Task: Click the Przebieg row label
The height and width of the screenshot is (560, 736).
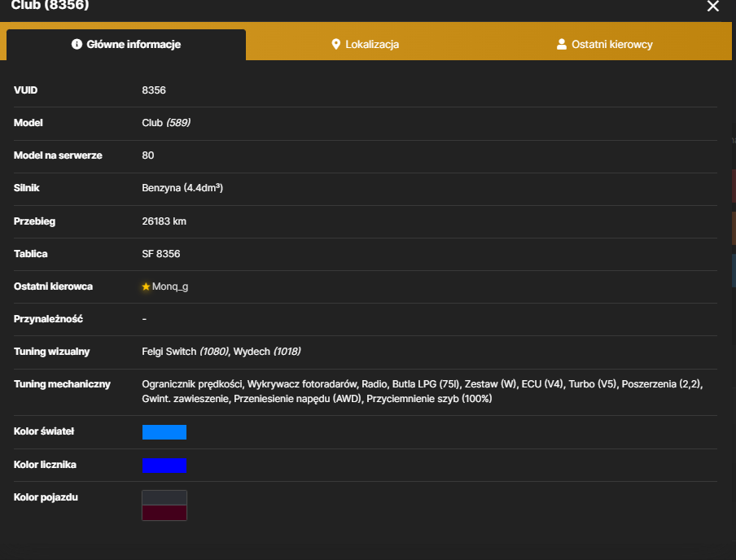Action: click(34, 221)
